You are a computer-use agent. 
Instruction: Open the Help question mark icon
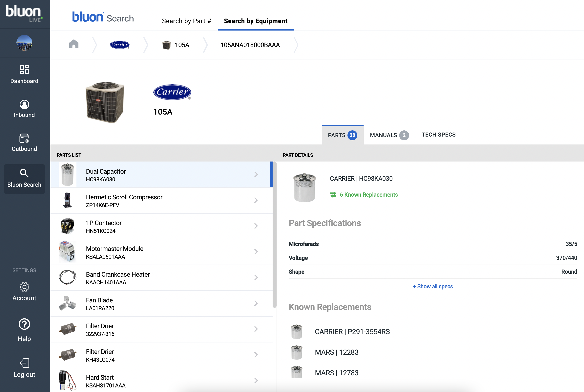[x=24, y=324]
